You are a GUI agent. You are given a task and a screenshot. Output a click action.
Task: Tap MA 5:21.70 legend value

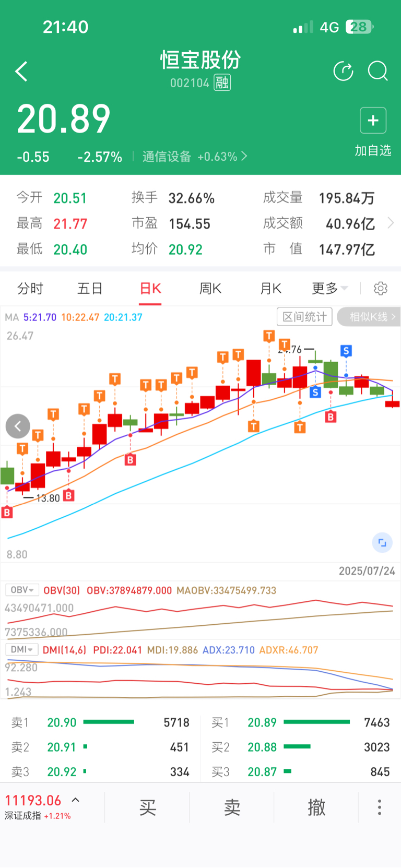[40, 317]
